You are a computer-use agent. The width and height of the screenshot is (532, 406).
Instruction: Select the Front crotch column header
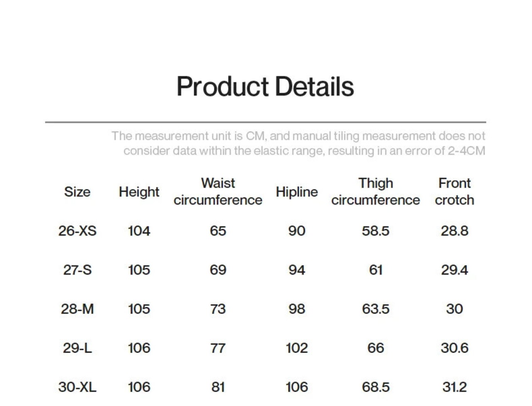pyautogui.click(x=454, y=192)
